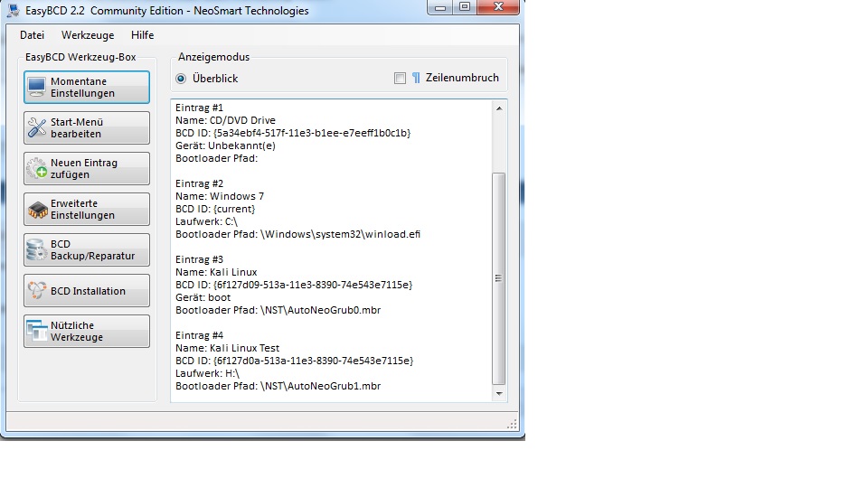Click the Nützliche Werkzeuge windows icon
The image size is (868, 488).
pos(37,331)
